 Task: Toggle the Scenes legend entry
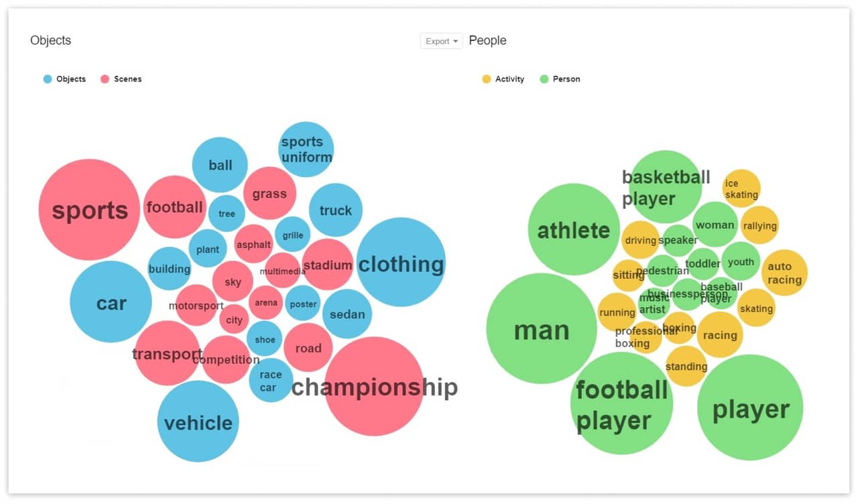(121, 78)
